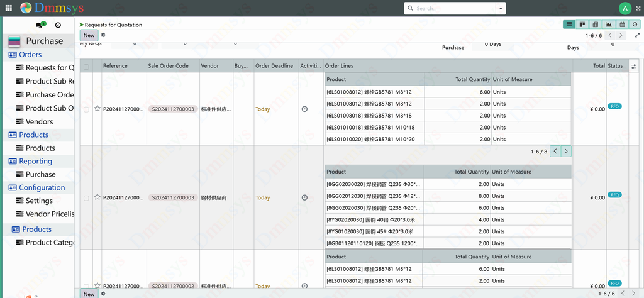Image resolution: width=644 pixels, height=298 pixels.
Task: Open Requests for Quotation sidebar item
Action: tap(45, 68)
